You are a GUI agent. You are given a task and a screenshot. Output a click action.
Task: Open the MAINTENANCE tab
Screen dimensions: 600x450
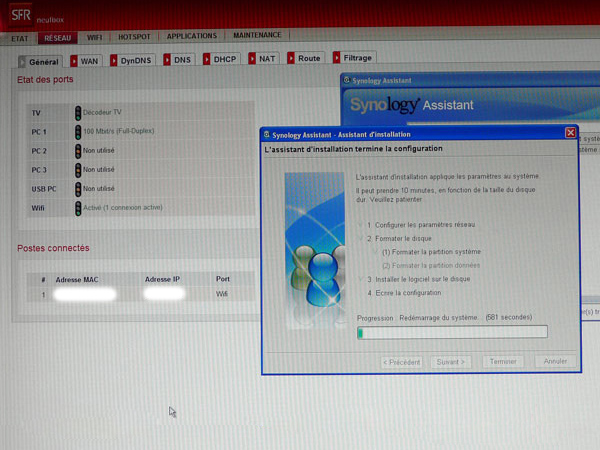click(257, 35)
